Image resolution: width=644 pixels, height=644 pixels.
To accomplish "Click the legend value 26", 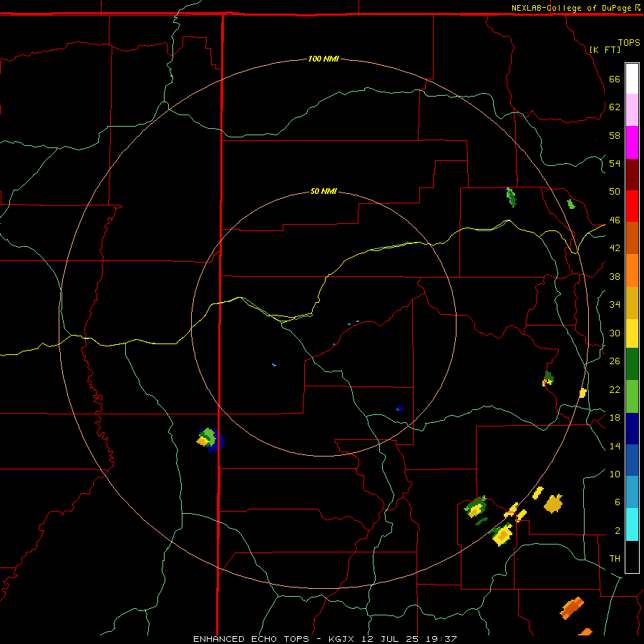I will [x=615, y=361].
